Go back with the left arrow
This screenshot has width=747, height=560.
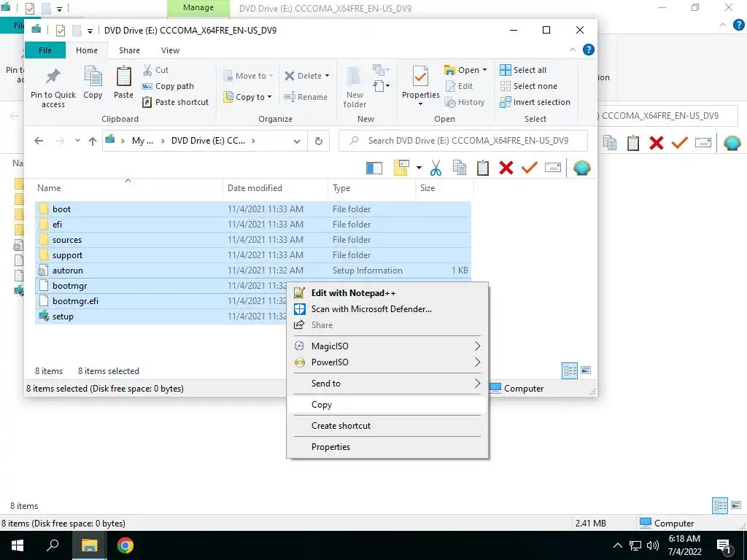pyautogui.click(x=39, y=141)
